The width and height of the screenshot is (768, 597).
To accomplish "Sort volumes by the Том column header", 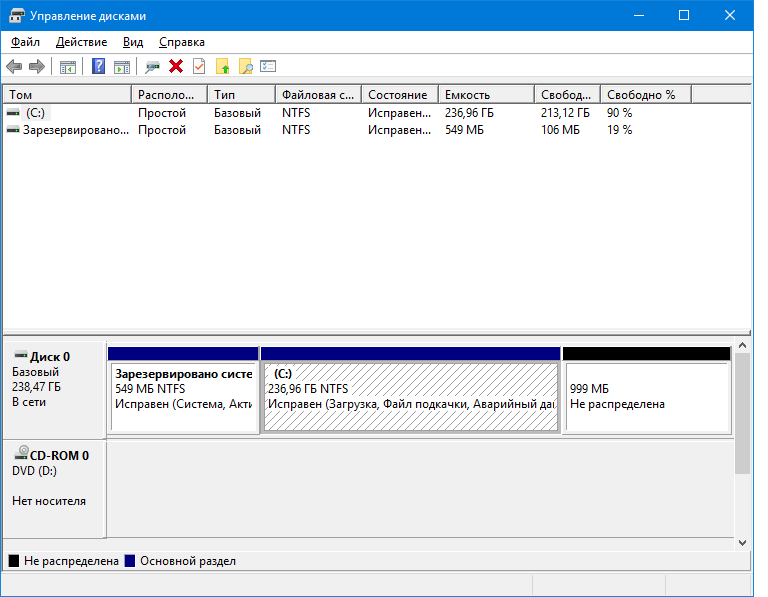I will pyautogui.click(x=66, y=95).
